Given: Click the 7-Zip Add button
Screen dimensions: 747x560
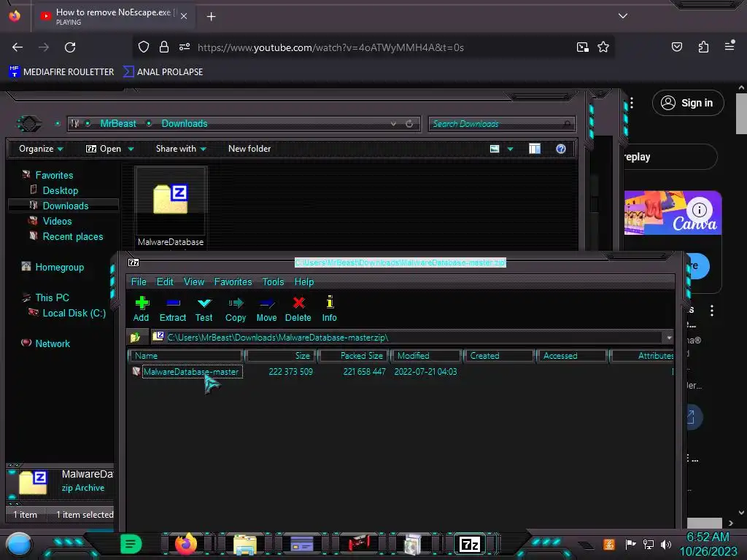Looking at the screenshot, I should pos(141,308).
